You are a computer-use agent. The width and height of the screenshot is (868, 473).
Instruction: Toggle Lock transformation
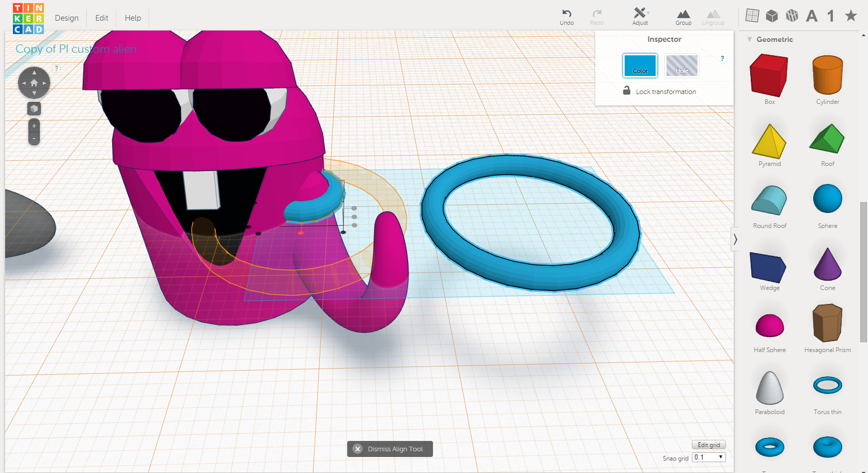tap(659, 91)
